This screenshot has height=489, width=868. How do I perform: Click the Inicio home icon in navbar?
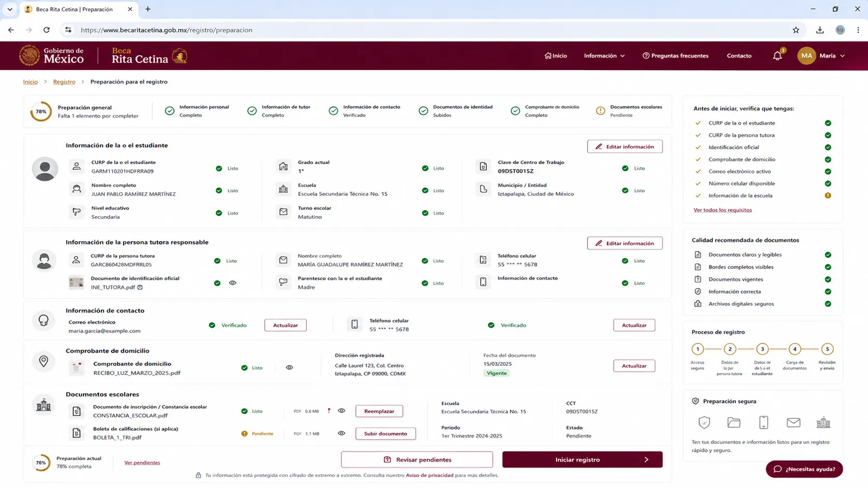pos(548,56)
